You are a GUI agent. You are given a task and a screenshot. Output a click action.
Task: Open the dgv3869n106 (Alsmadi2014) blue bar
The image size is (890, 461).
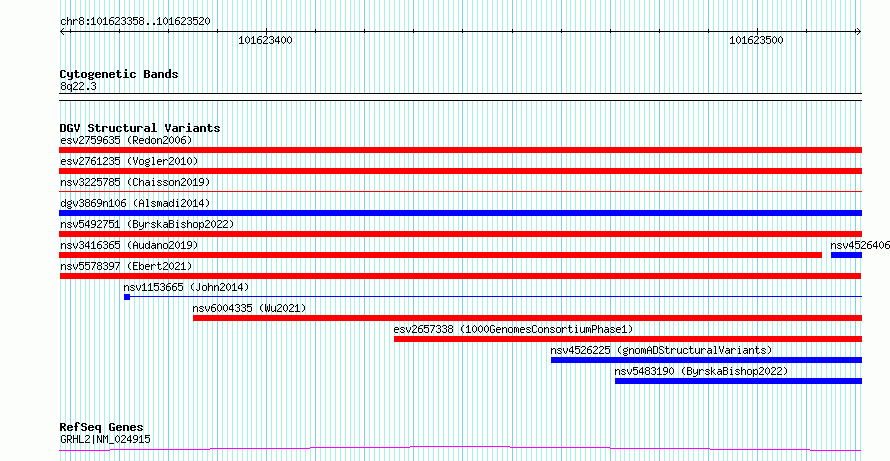point(460,213)
